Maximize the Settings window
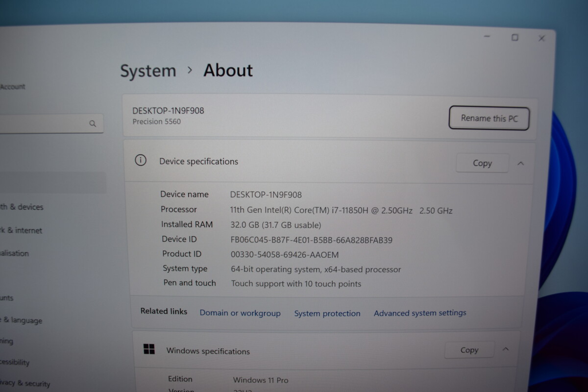The width and height of the screenshot is (588, 392). (514, 37)
